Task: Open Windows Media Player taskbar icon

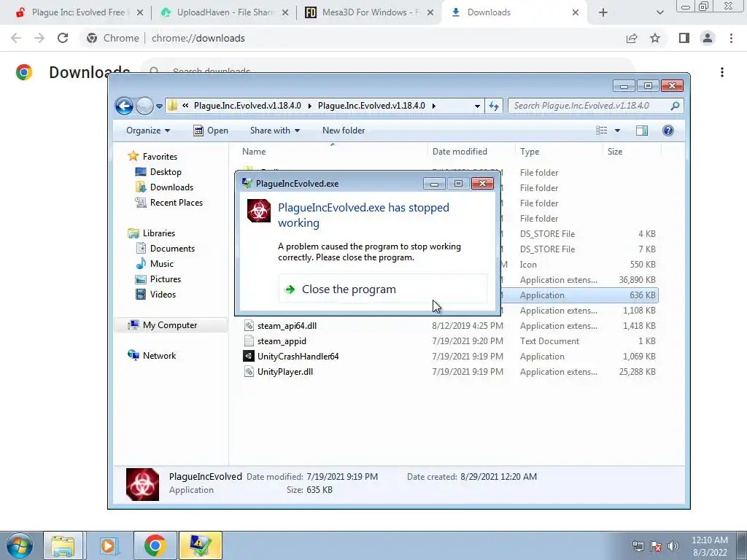Action: [109, 545]
